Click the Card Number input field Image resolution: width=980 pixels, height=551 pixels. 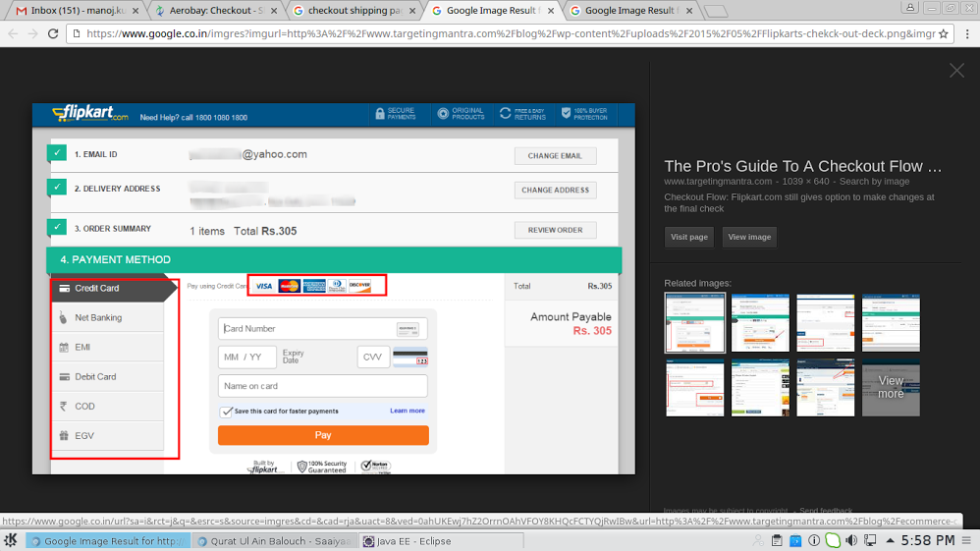click(x=322, y=328)
